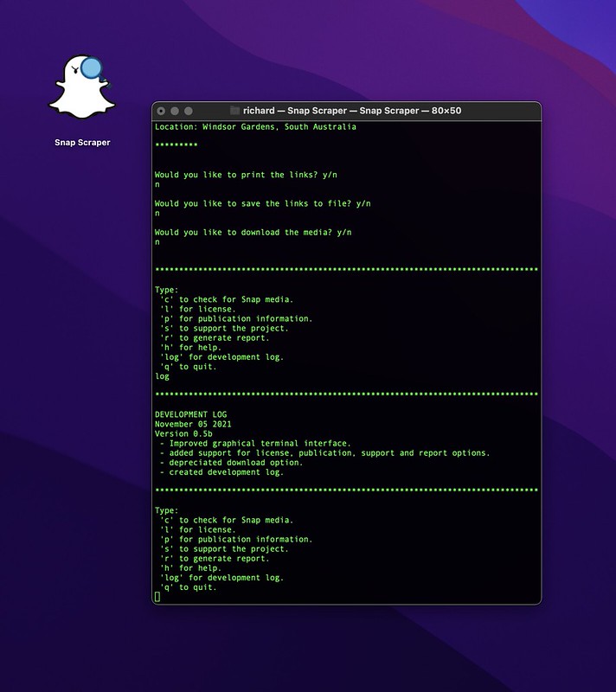Click 'Would you like to save the links' line

point(262,203)
